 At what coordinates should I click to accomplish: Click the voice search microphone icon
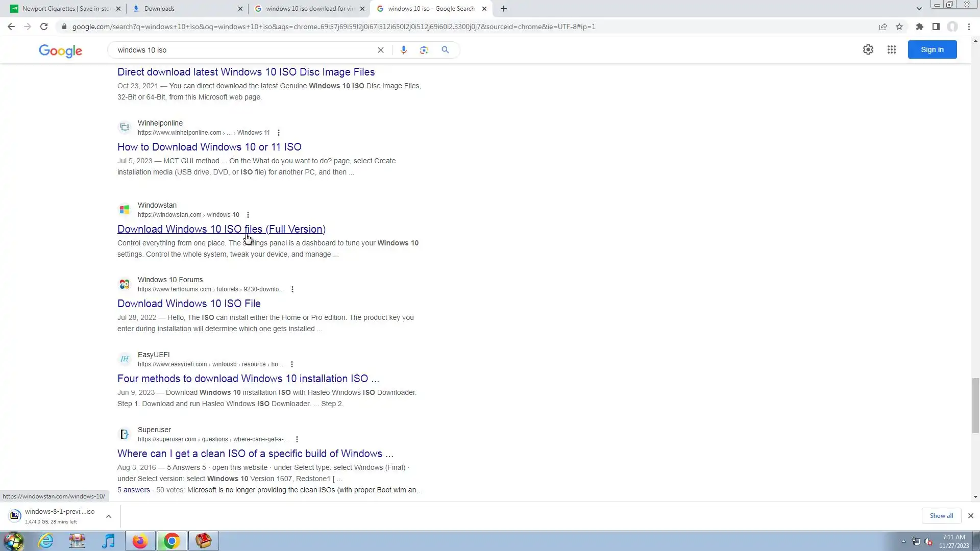403,50
